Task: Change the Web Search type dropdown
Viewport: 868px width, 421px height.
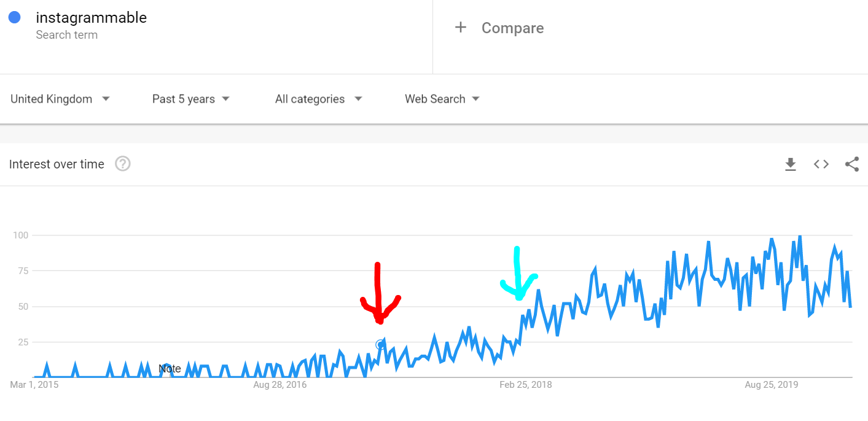Action: (442, 99)
